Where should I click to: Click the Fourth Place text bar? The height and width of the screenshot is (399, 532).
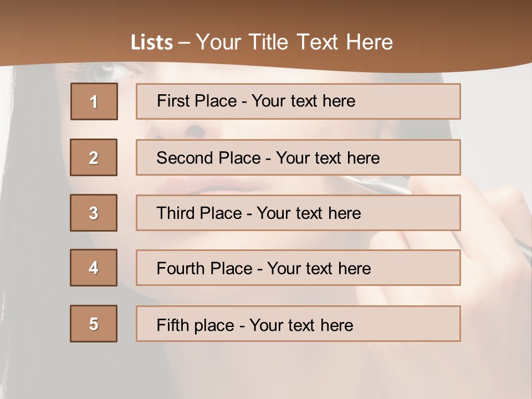coord(298,268)
